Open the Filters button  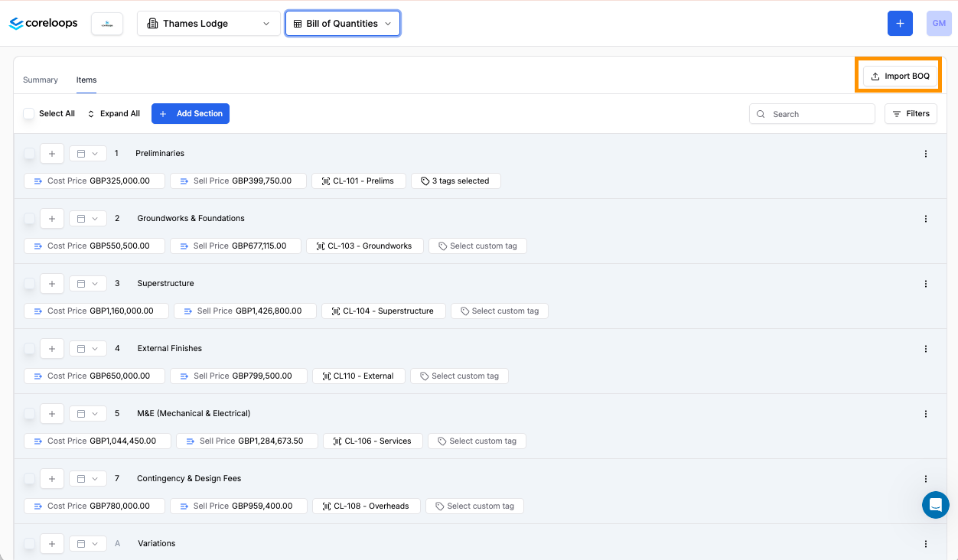(911, 114)
